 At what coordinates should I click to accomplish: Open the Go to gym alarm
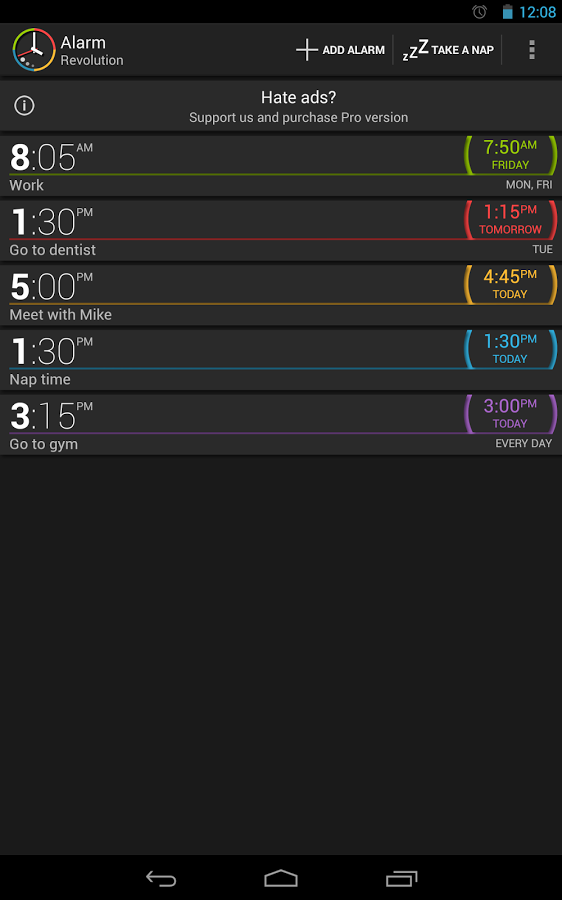point(234,425)
